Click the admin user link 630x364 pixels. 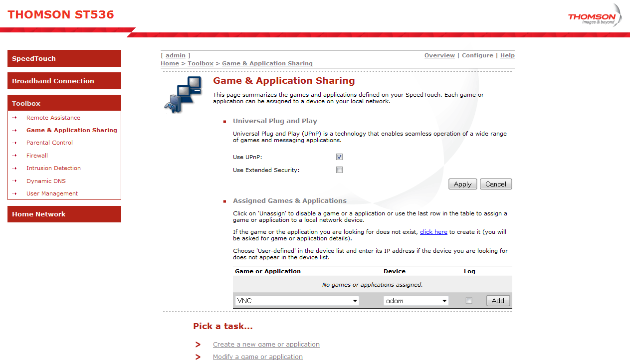176,55
